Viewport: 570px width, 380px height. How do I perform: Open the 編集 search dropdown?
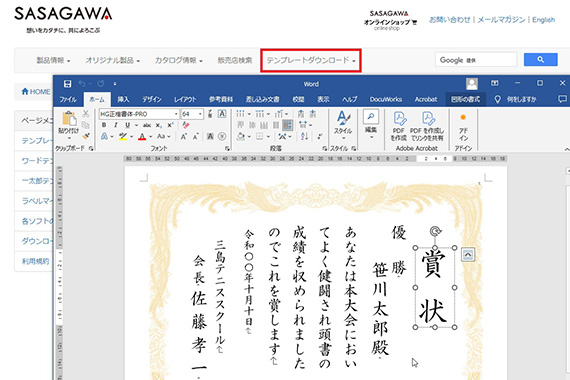point(371,124)
